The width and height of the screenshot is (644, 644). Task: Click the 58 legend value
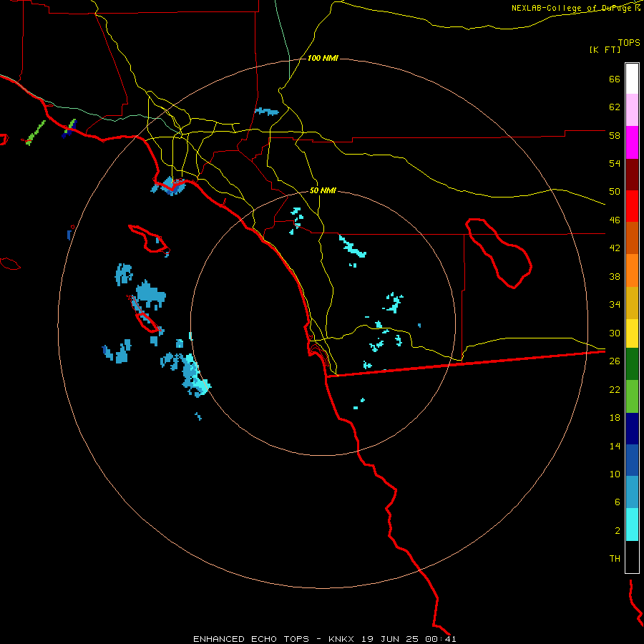coord(615,135)
